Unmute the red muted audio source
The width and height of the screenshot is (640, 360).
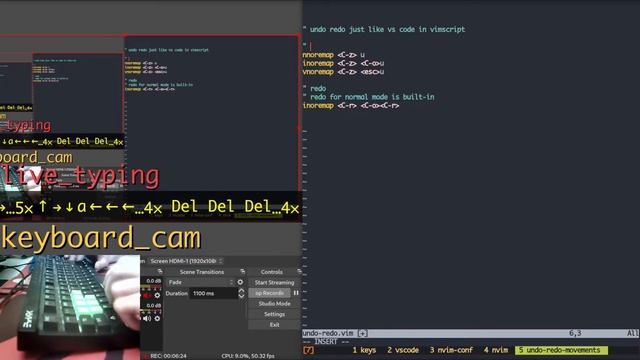coord(147,295)
